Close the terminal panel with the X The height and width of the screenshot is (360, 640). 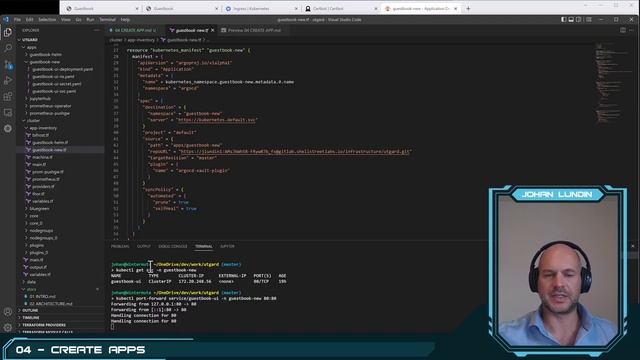[x=633, y=246]
